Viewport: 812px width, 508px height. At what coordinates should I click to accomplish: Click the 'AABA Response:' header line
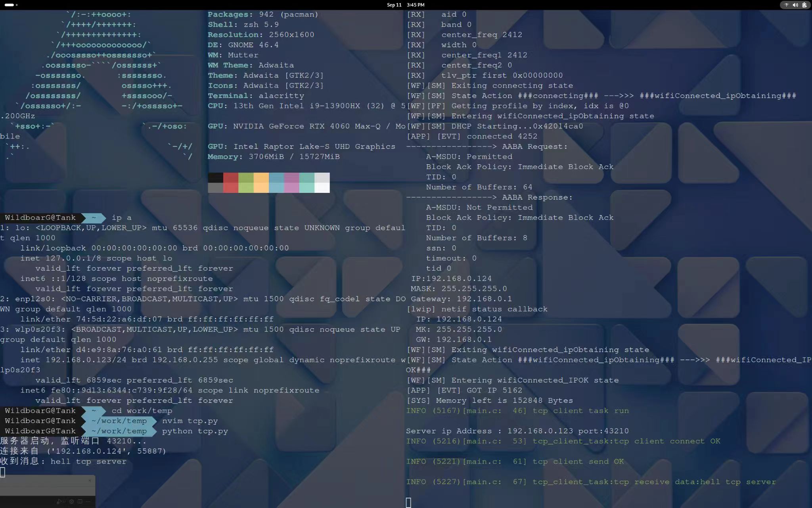[489, 197]
